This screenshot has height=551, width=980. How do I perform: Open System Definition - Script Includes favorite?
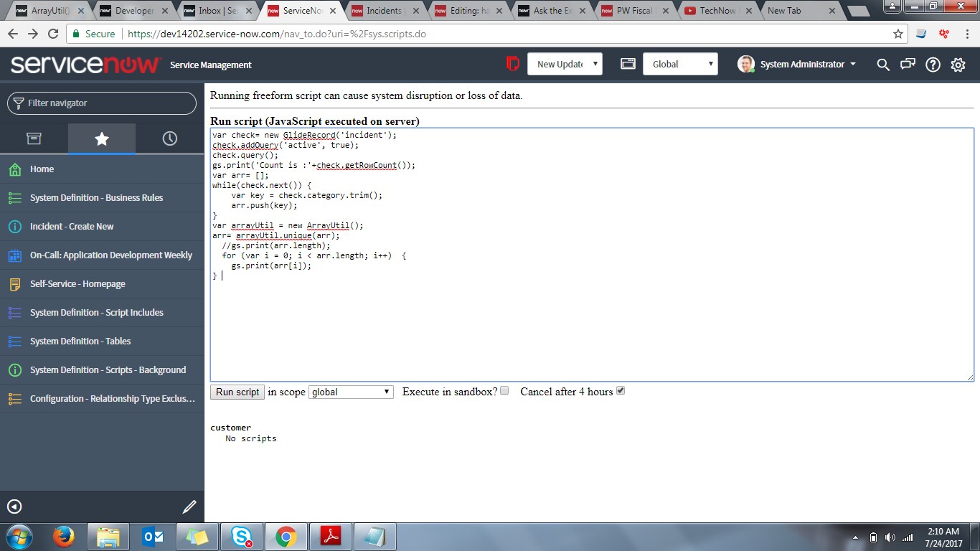coord(102,313)
